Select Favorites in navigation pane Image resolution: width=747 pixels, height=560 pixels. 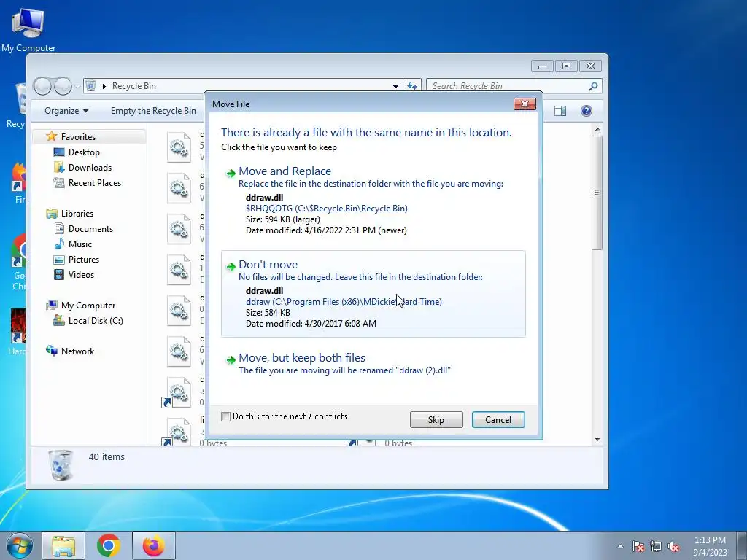[78, 137]
